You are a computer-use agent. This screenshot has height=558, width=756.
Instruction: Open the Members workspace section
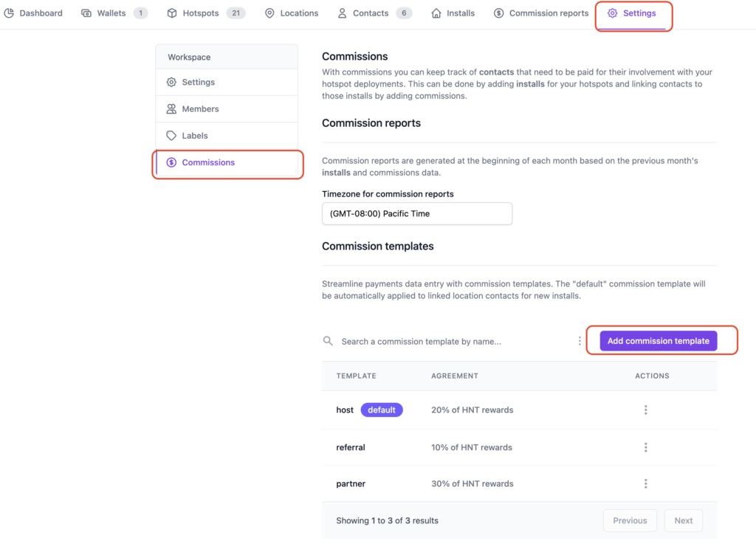(x=201, y=109)
